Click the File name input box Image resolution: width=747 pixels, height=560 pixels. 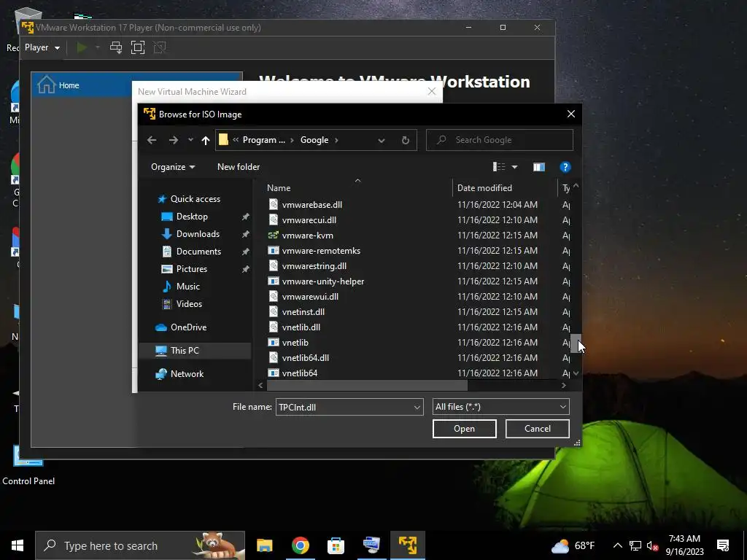click(x=344, y=407)
